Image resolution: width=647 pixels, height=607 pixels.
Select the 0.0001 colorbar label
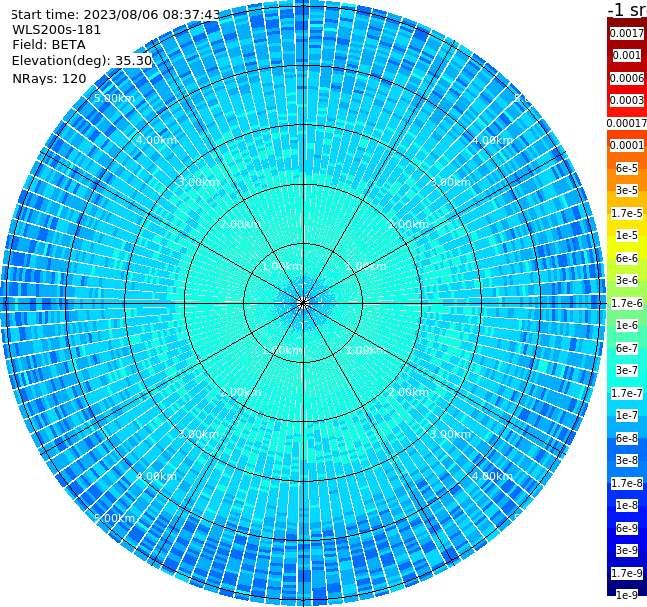click(x=627, y=145)
